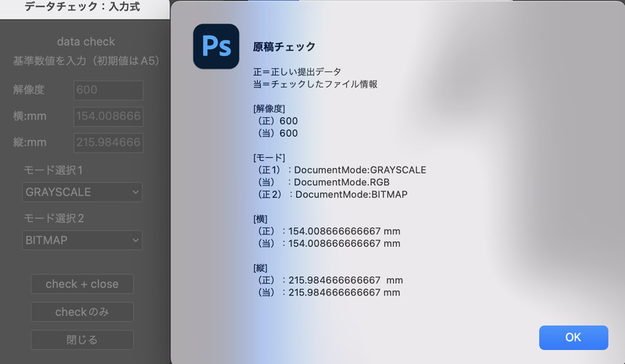Click the (当) 600 resolution line
Image resolution: width=625 pixels, height=364 pixels.
(278, 133)
